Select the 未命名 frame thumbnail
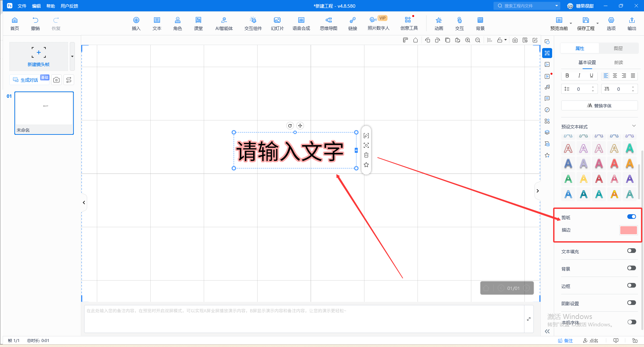Screen dimensions: 644x347 coord(44,113)
